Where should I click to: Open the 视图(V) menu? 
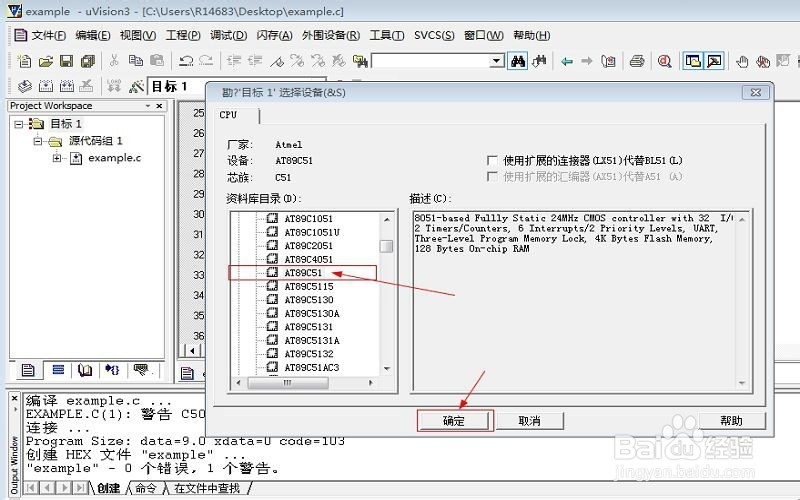tap(138, 35)
